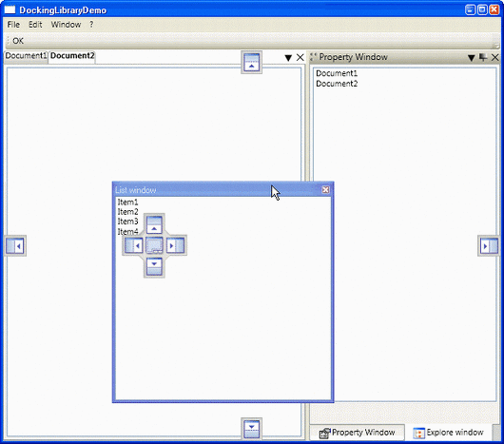This screenshot has height=444, width=504.
Task: Toggle auto-hide pin on Property Window
Action: [x=483, y=57]
